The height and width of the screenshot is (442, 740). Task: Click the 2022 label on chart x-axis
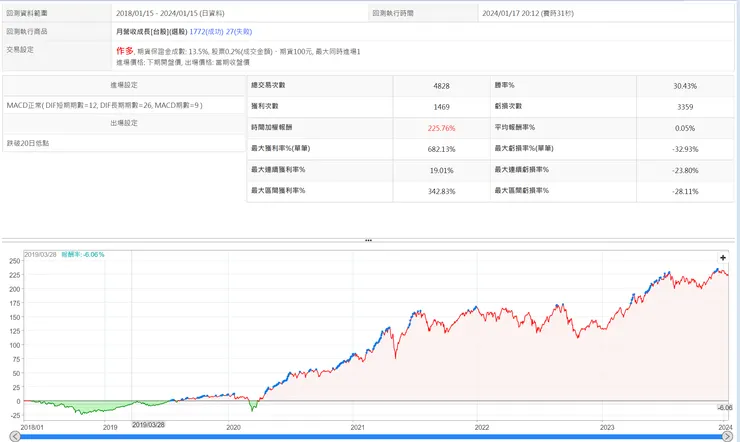tap(482, 427)
